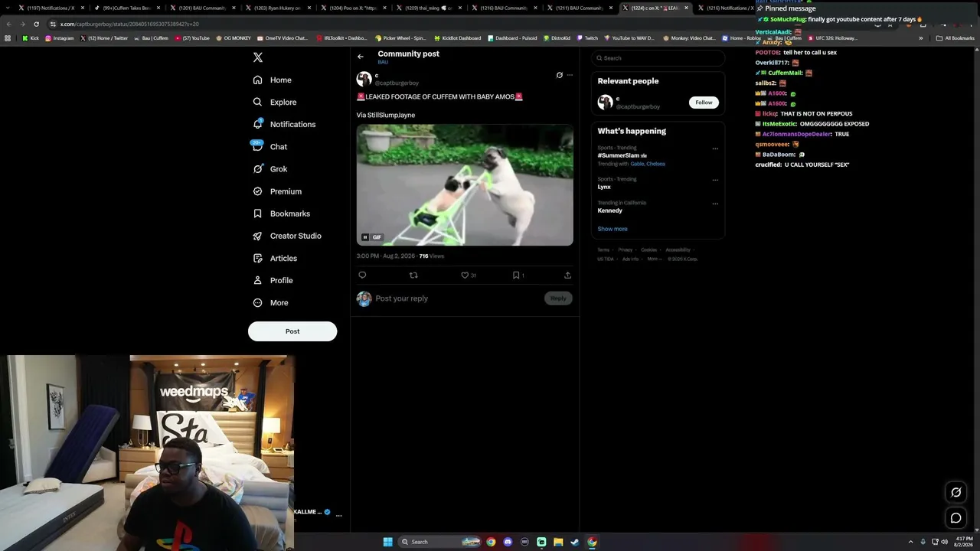This screenshot has width=980, height=551.
Task: Reload the page with browser refresh button
Action: [36, 24]
